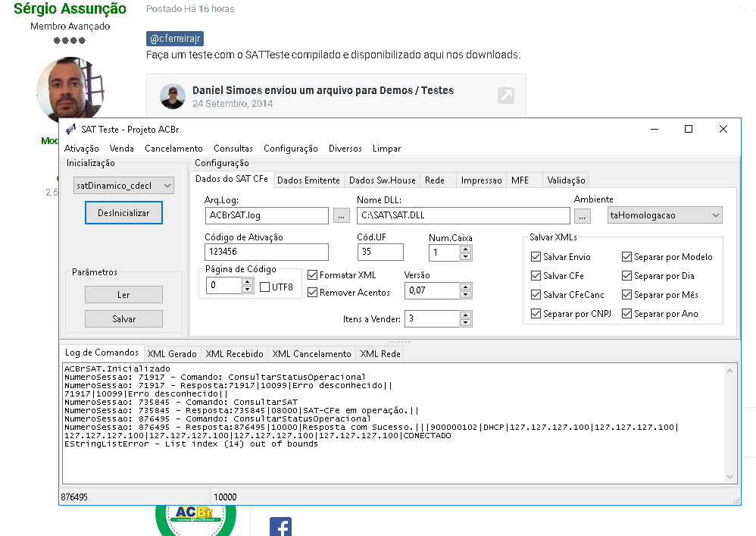756x536 pixels.
Task: Increase Num.Caixa with up arrow
Action: pos(465,249)
